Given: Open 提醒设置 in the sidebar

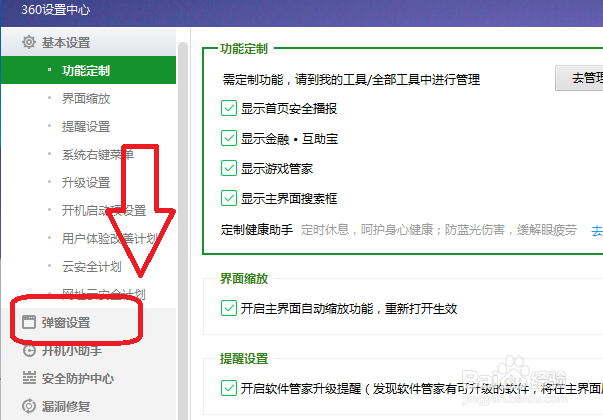Looking at the screenshot, I should (88, 127).
